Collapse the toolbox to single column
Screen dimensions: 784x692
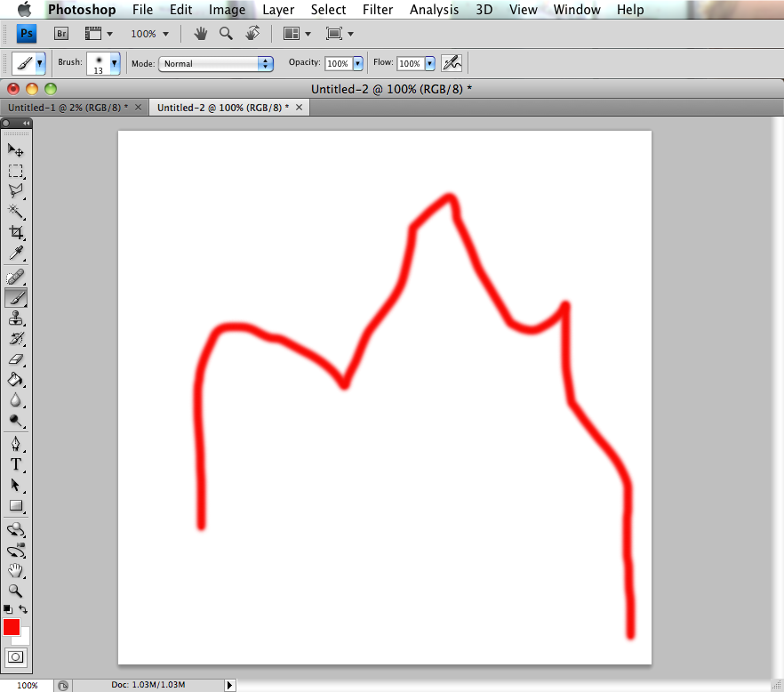[x=26, y=123]
